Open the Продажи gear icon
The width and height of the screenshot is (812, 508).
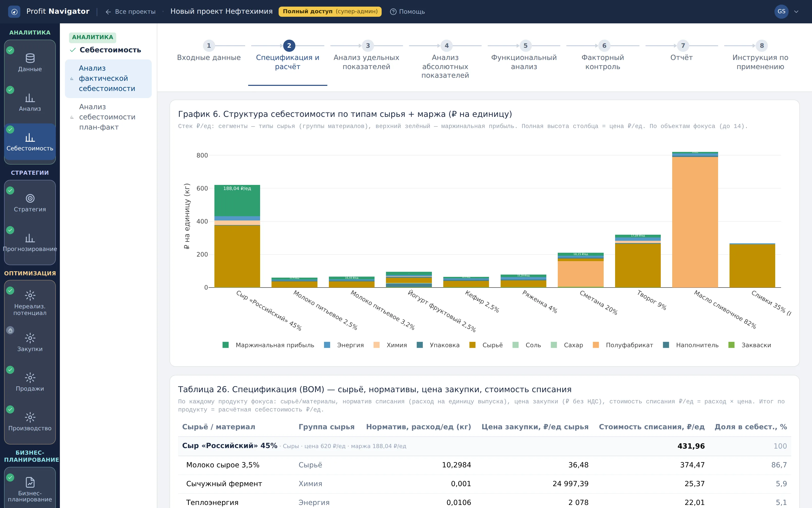click(x=30, y=378)
